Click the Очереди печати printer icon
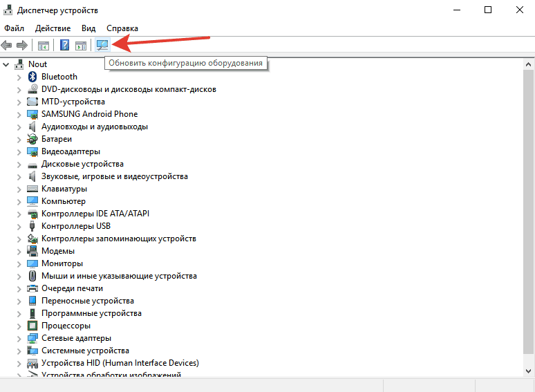535x392 pixels. pos(32,288)
